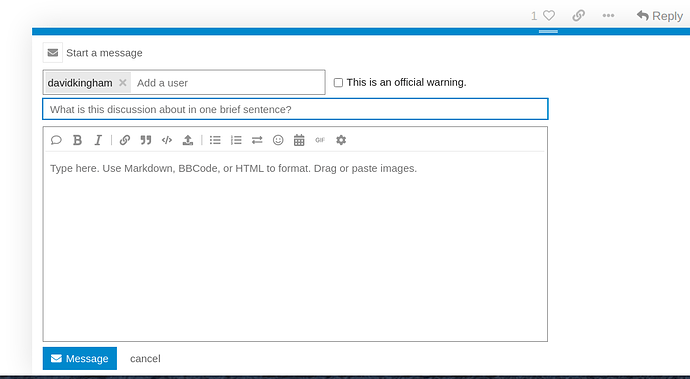
Task: Copy post link via chain icon
Action: point(578,16)
